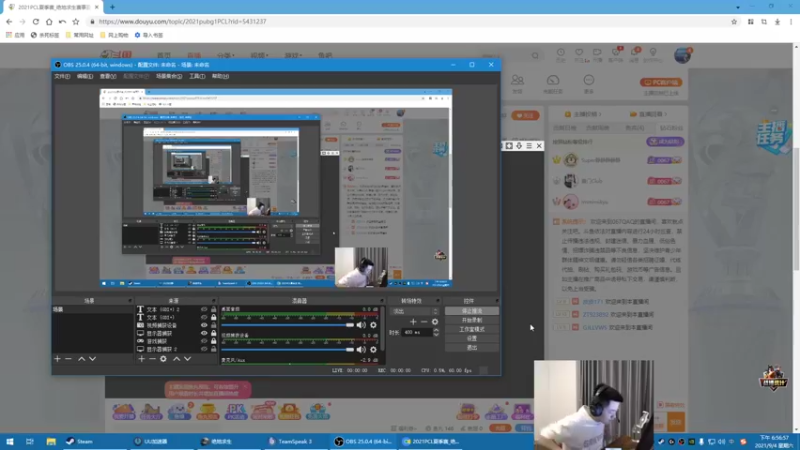
Task: Open the OBS Tools menu
Action: pyautogui.click(x=197, y=76)
